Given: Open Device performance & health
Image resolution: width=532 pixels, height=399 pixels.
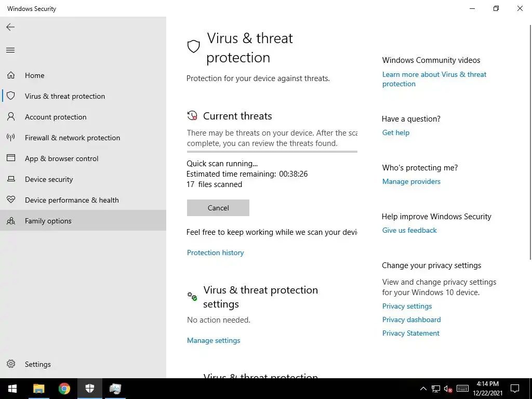Looking at the screenshot, I should pyautogui.click(x=83, y=200).
